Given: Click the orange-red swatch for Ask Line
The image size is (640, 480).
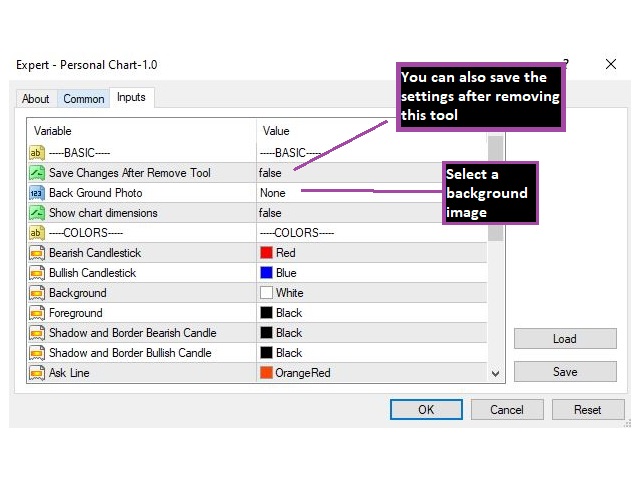Looking at the screenshot, I should click(x=267, y=373).
